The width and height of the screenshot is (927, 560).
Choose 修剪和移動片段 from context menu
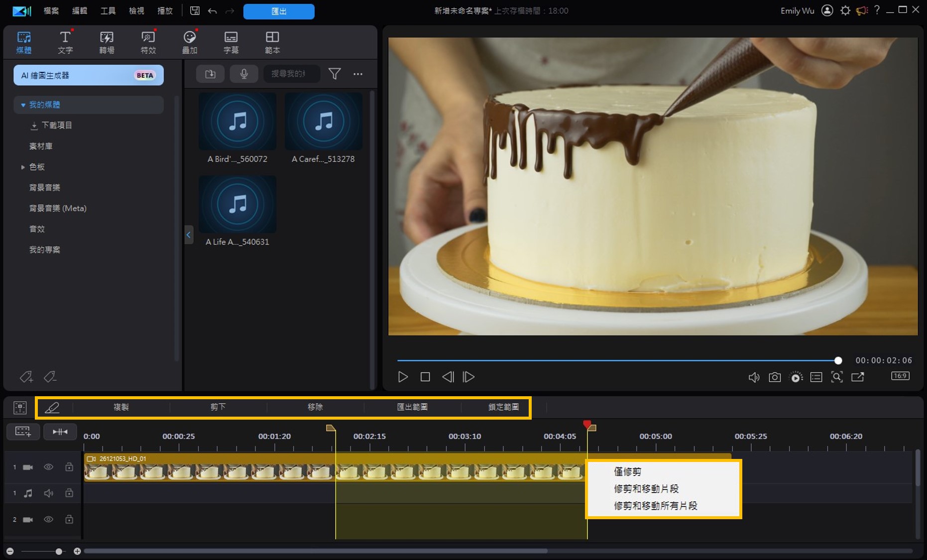(x=646, y=489)
